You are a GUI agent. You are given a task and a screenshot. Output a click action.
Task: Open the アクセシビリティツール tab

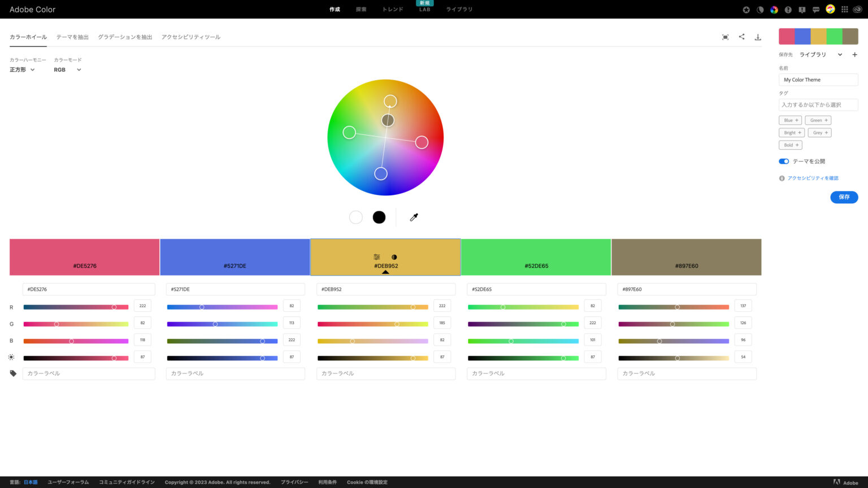click(191, 37)
